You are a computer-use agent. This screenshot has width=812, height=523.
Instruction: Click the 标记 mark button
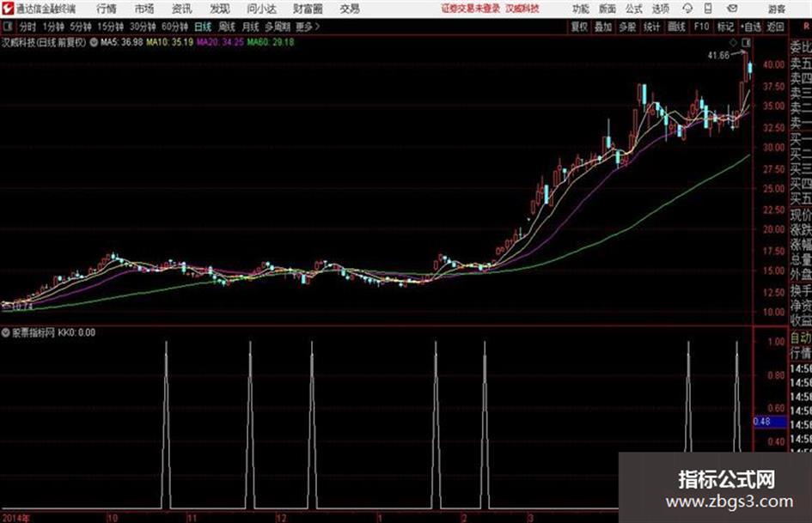(x=725, y=27)
